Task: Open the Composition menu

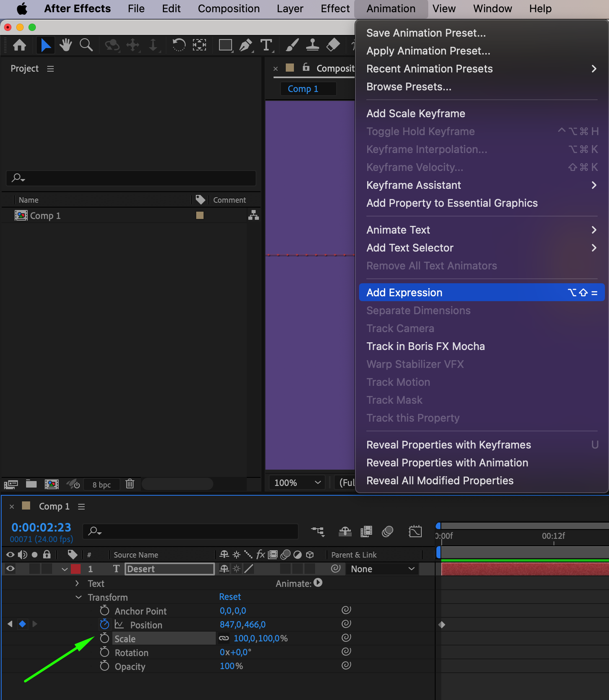Action: (x=228, y=9)
